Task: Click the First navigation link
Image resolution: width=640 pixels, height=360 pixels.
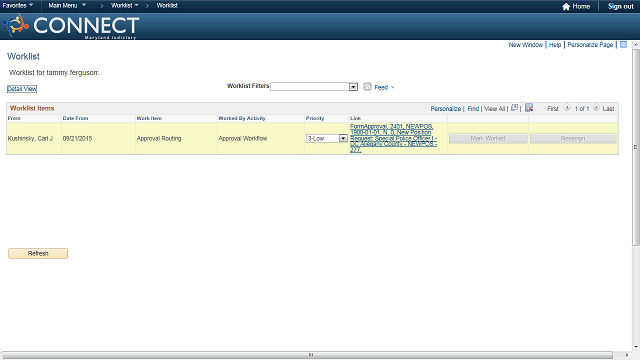Action: pyautogui.click(x=553, y=109)
